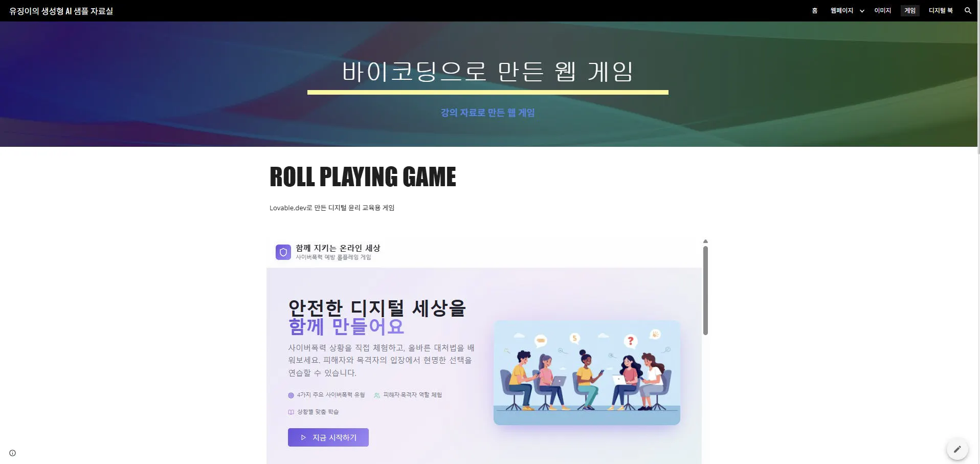Click the play icon in 지금 시작하기
Image resolution: width=980 pixels, height=464 pixels.
303,437
